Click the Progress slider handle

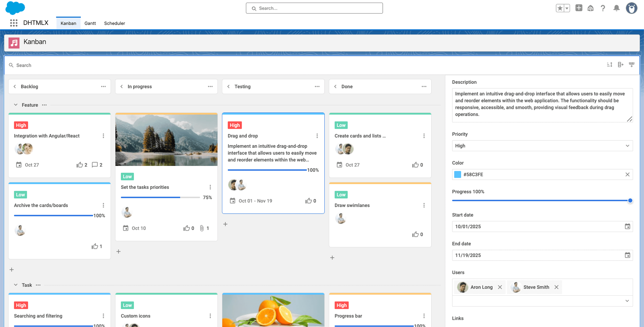[630, 201]
